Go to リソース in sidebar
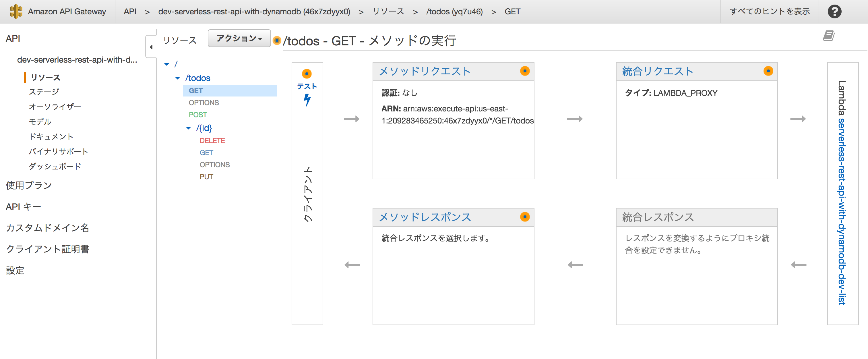This screenshot has height=359, width=868. 45,78
